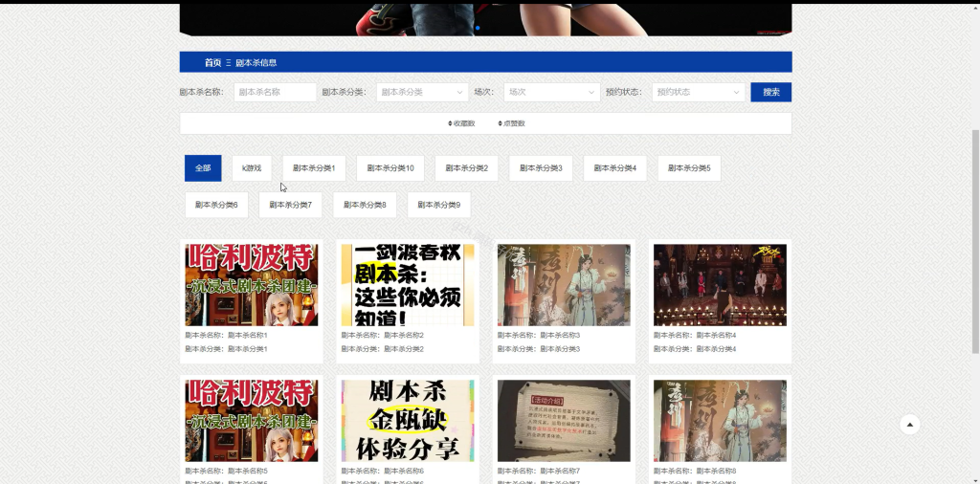Open the 剧本杀名称7 thumbnail image
This screenshot has height=484, width=980.
[564, 421]
